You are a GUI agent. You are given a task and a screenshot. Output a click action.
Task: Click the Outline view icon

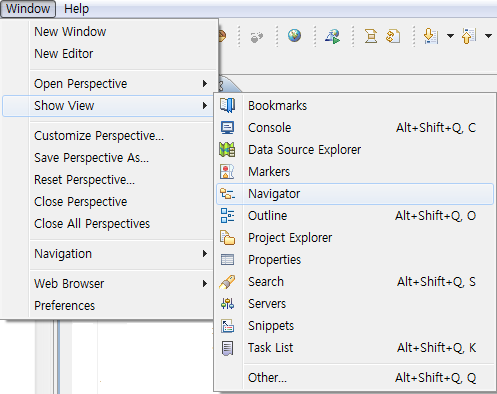click(x=227, y=215)
